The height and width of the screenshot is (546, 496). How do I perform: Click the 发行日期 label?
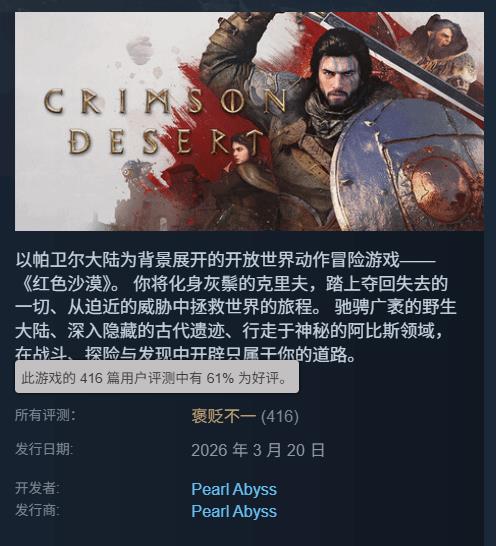pos(44,449)
